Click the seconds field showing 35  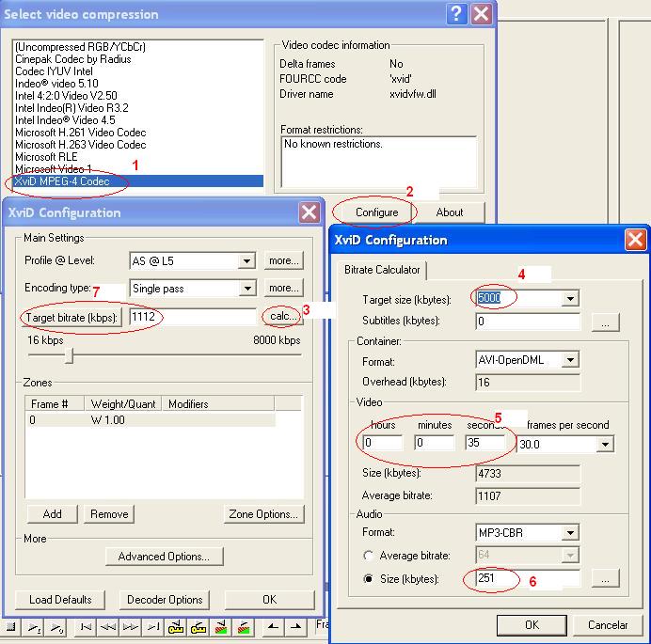(485, 443)
